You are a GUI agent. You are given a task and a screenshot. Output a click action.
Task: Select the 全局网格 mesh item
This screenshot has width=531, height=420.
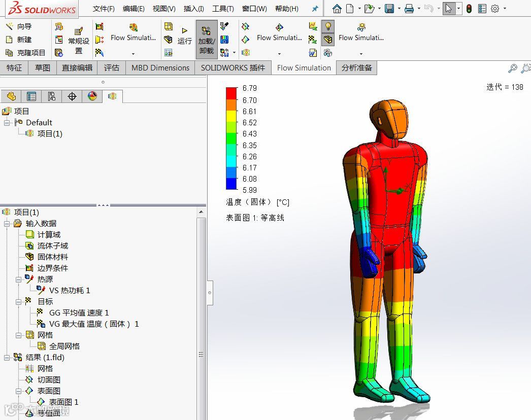click(64, 346)
